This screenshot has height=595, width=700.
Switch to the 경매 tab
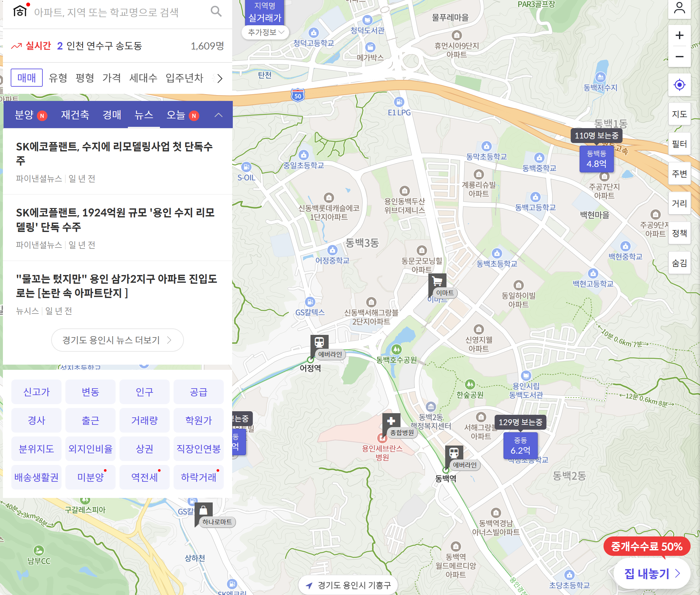[x=112, y=115]
